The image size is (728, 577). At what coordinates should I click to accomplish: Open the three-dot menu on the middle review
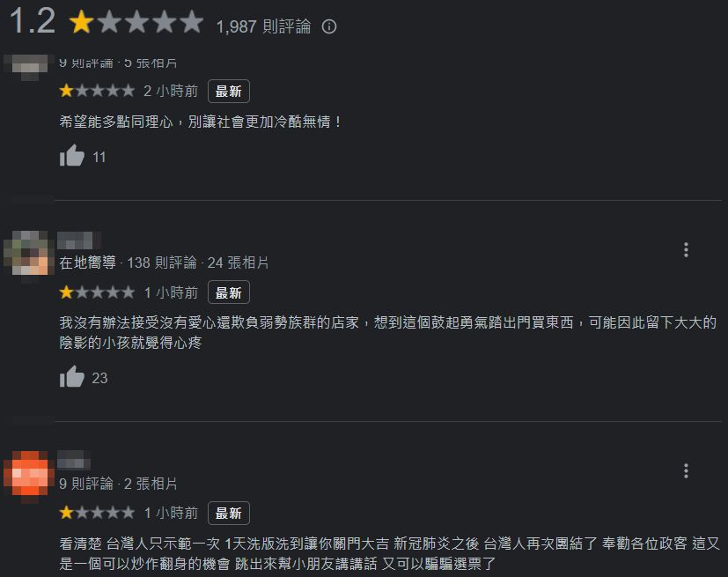pyautogui.click(x=686, y=250)
